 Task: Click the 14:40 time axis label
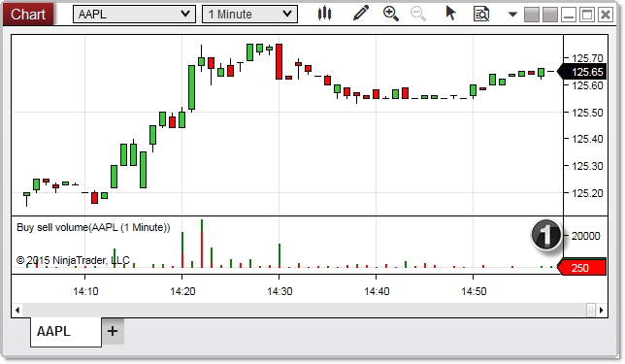(377, 291)
